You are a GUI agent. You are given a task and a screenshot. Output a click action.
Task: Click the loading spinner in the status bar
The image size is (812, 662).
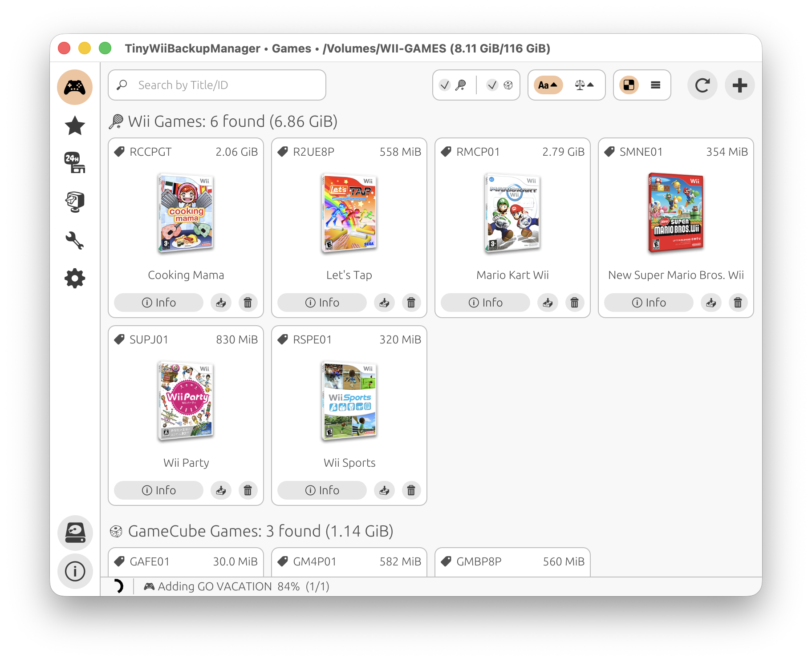[x=118, y=586]
